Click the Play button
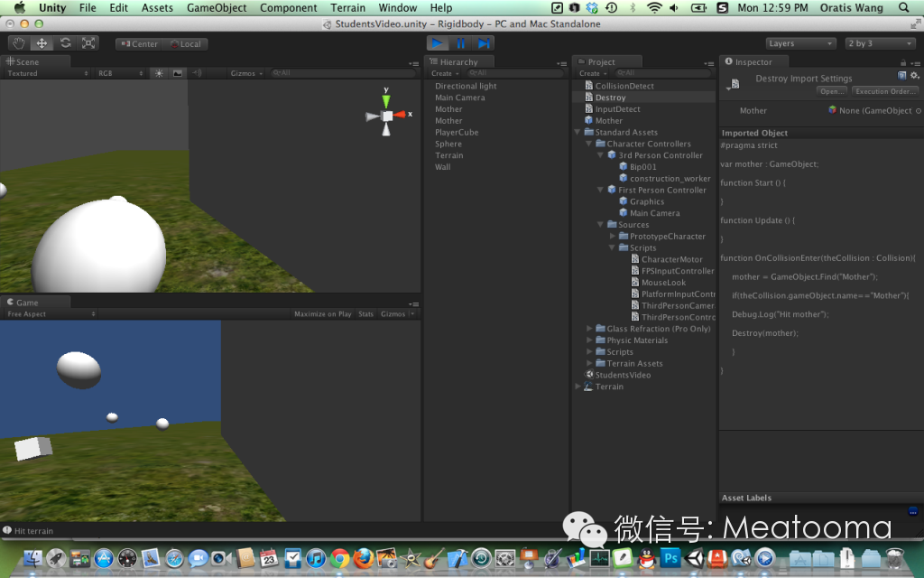Viewport: 924px width, 578px height. click(438, 43)
